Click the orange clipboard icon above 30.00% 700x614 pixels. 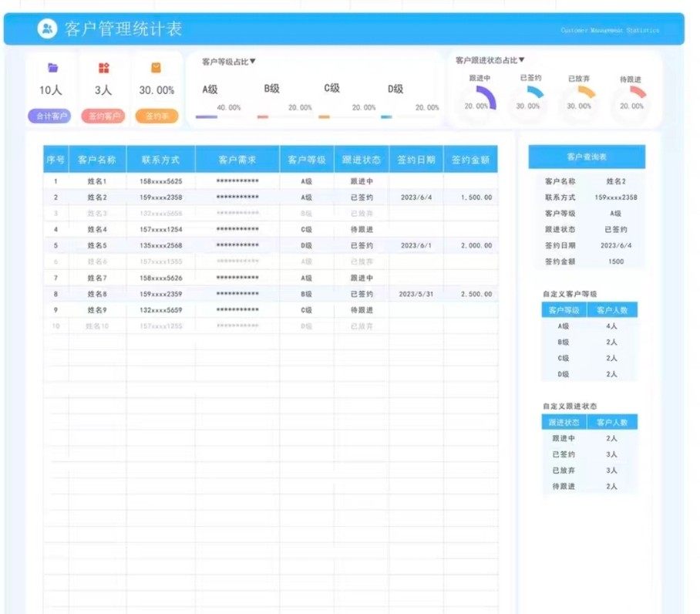pos(156,68)
